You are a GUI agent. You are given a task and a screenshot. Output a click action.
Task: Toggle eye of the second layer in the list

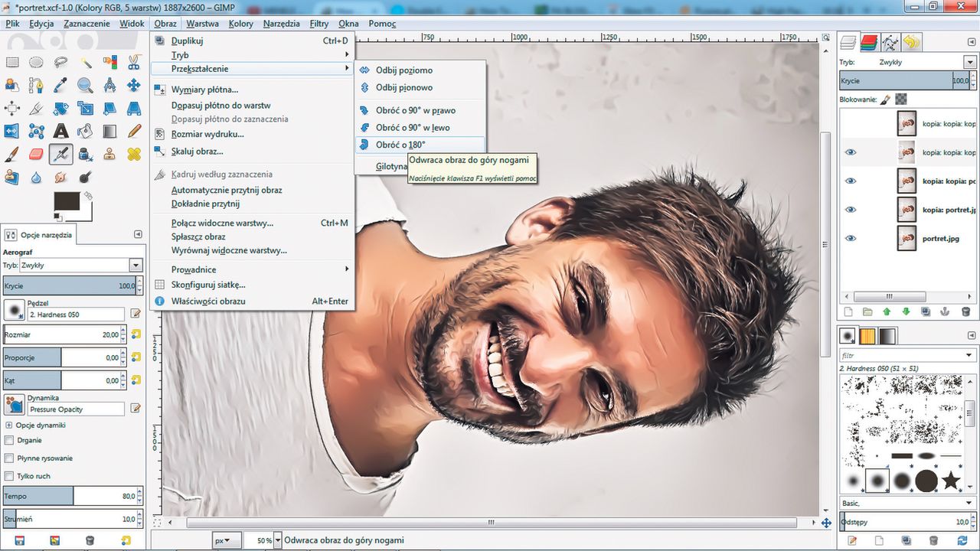pos(850,152)
